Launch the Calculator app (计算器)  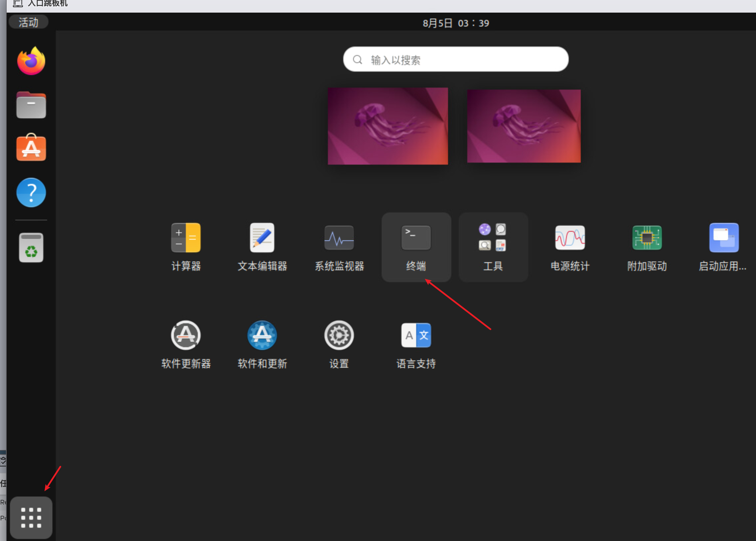point(186,247)
